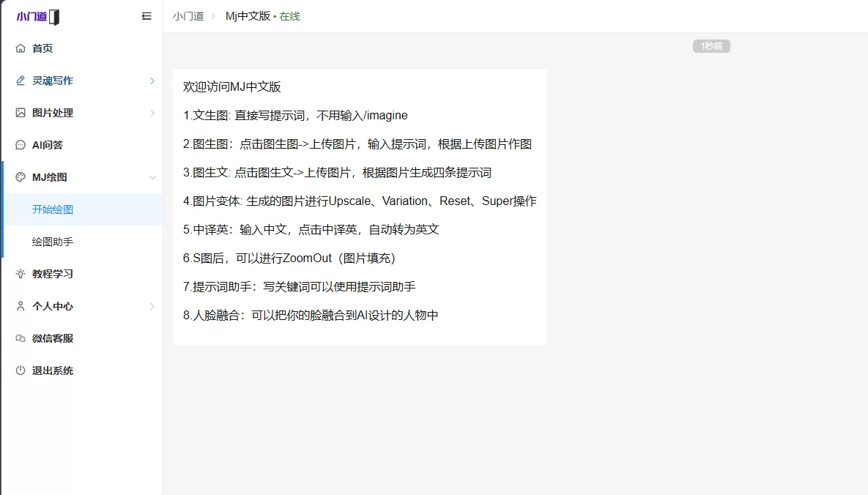Screen dimensions: 868x495
Task: Click the chat bubble icon beside AI问答
Action: click(21, 145)
